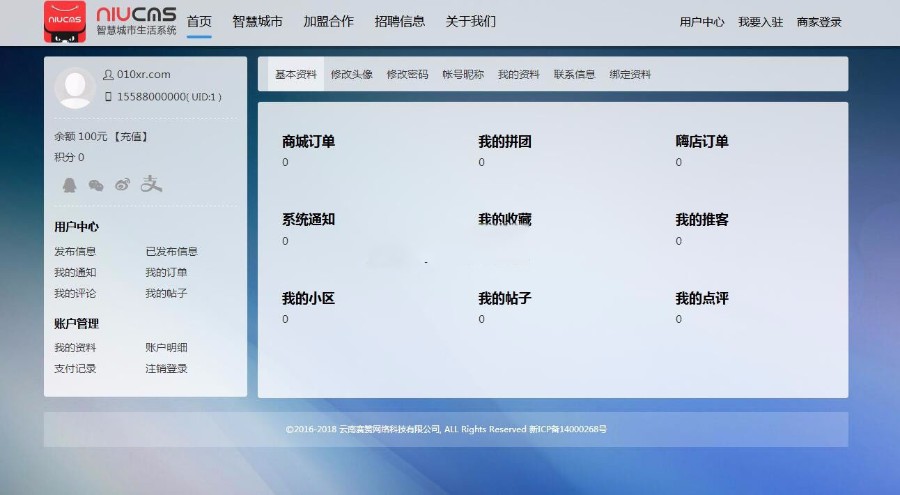Open the 首页 navigation item
This screenshot has height=495, width=900.
tap(199, 22)
